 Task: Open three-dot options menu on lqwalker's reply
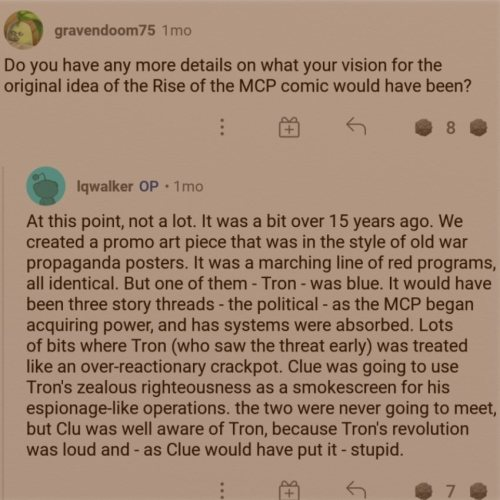(x=222, y=490)
